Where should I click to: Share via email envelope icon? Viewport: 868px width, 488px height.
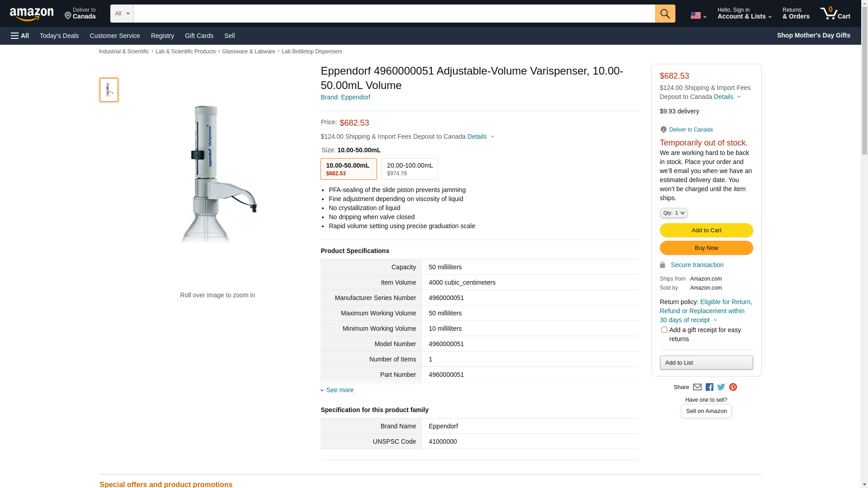tap(697, 387)
